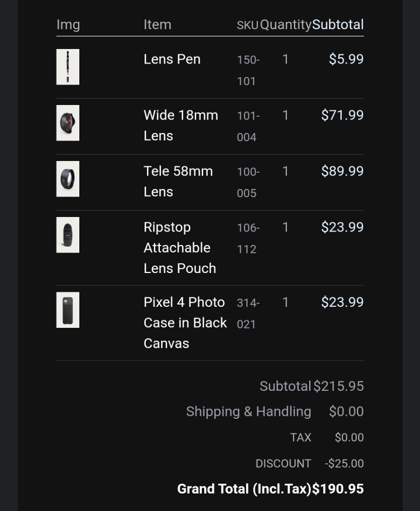Click Ripstop Attachable Lens Pouch item name
420x511 pixels.
pos(180,248)
